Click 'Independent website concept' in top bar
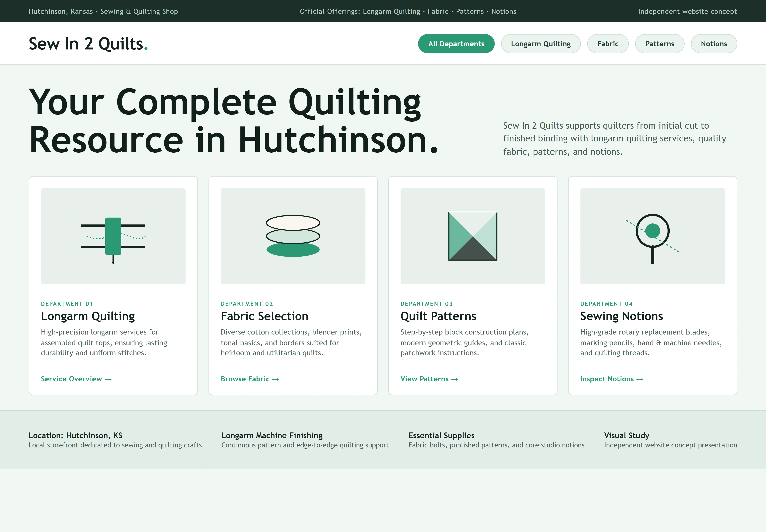Viewport: 766px width, 532px height. pyautogui.click(x=687, y=11)
